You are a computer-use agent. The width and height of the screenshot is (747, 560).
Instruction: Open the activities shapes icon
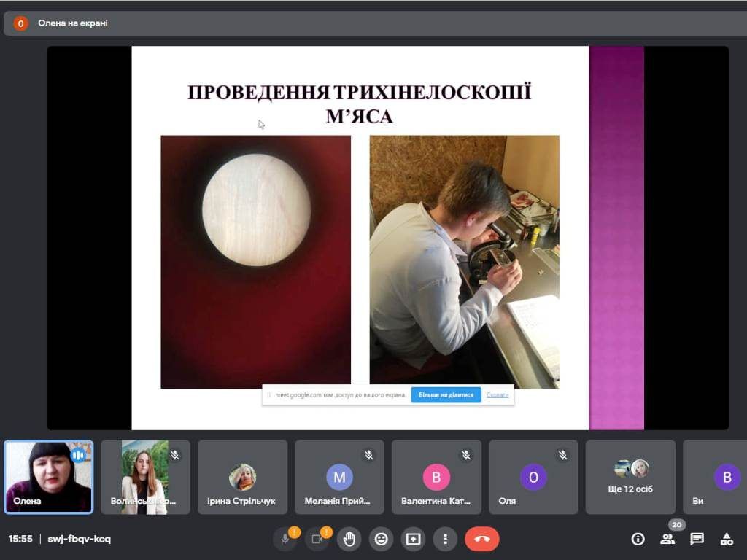[727, 539]
